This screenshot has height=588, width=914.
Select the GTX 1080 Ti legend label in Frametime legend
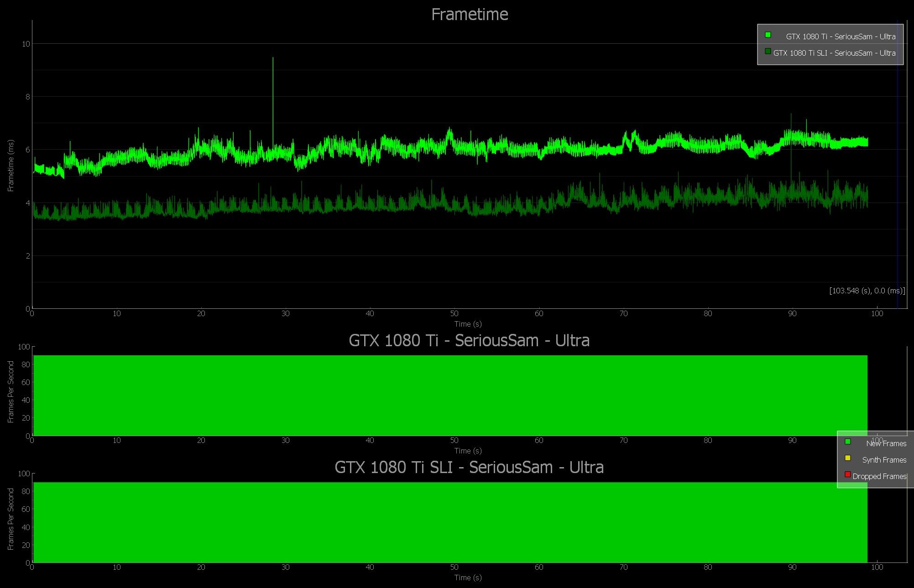tap(841, 36)
